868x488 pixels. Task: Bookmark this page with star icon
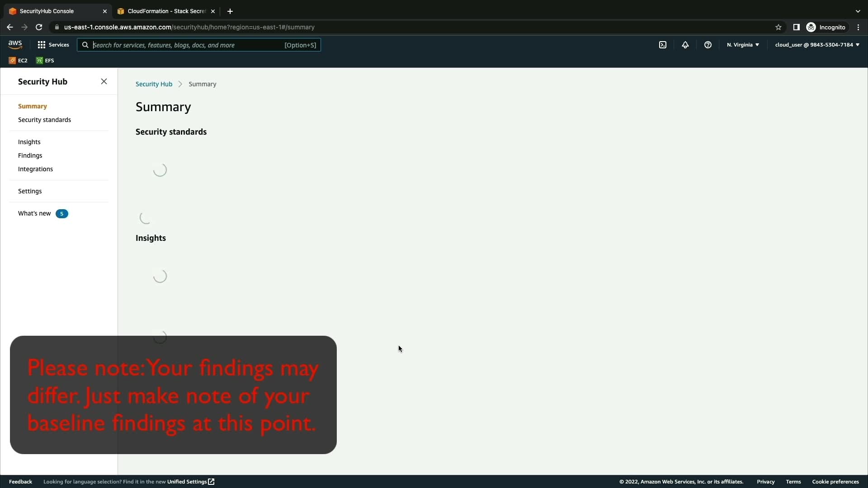coord(778,27)
